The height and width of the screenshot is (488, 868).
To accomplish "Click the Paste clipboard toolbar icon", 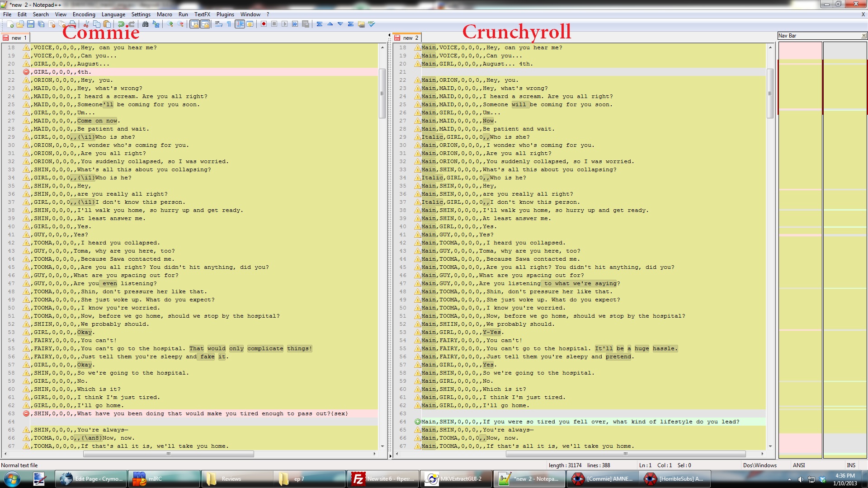I will click(107, 24).
